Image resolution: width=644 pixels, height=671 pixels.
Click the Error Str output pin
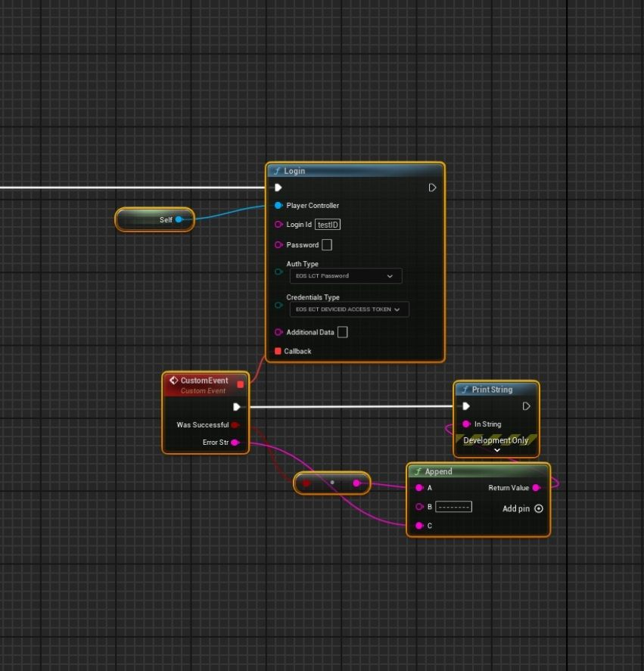click(235, 443)
